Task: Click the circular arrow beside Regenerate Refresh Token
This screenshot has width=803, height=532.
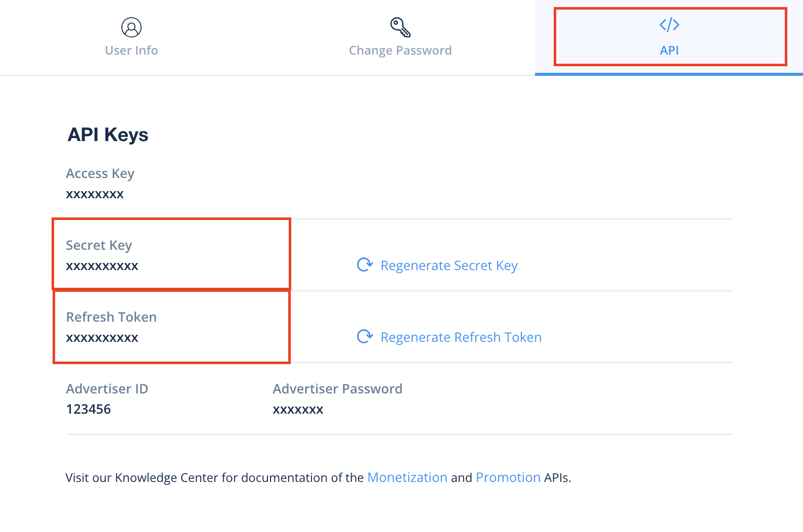Action: tap(365, 336)
